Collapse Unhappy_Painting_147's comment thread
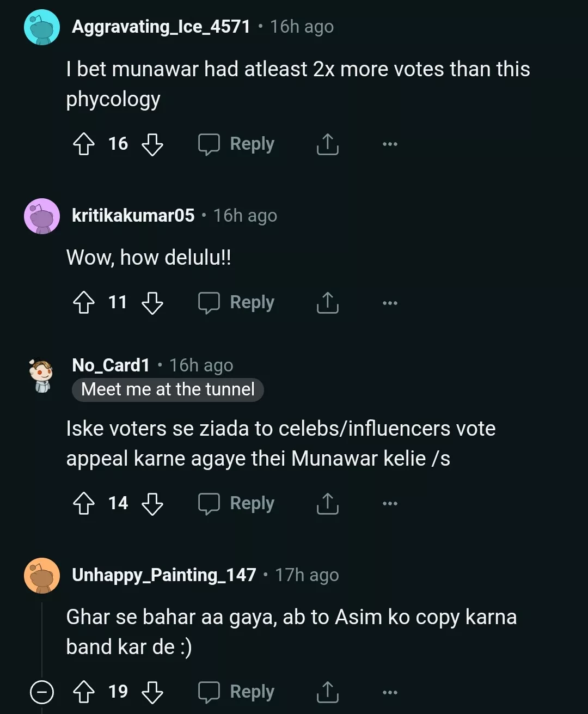This screenshot has height=714, width=588. point(42,692)
